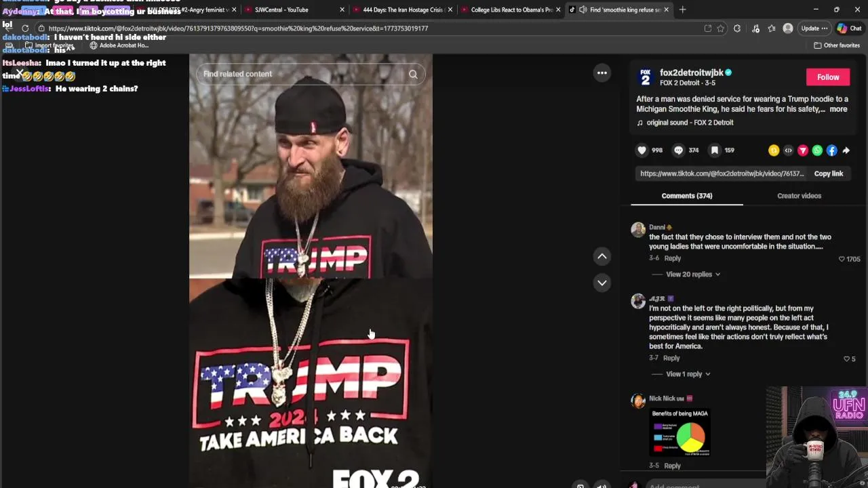Open the FOX 2 channel avatar
The width and height of the screenshot is (868, 488).
(x=645, y=77)
